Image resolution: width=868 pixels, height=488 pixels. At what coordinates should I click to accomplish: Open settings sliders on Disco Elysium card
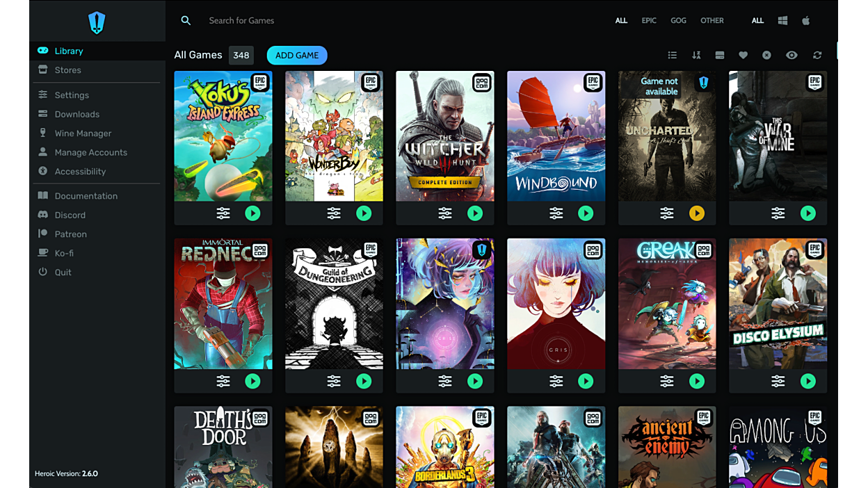tap(778, 381)
